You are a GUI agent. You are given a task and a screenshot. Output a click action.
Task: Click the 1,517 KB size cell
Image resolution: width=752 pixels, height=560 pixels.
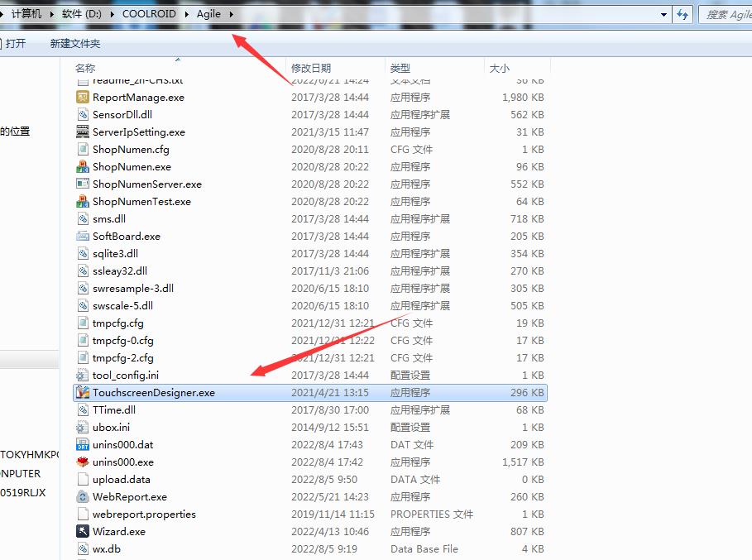pyautogui.click(x=523, y=462)
